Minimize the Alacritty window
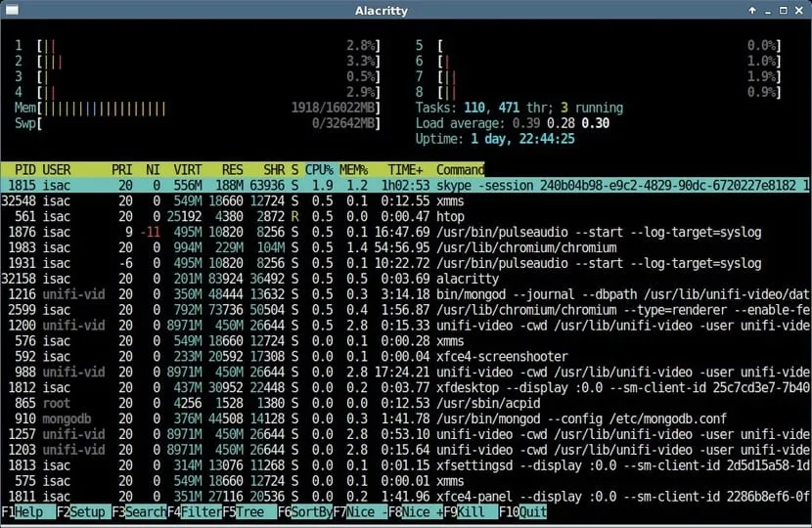Image resolution: width=812 pixels, height=528 pixels. click(767, 11)
